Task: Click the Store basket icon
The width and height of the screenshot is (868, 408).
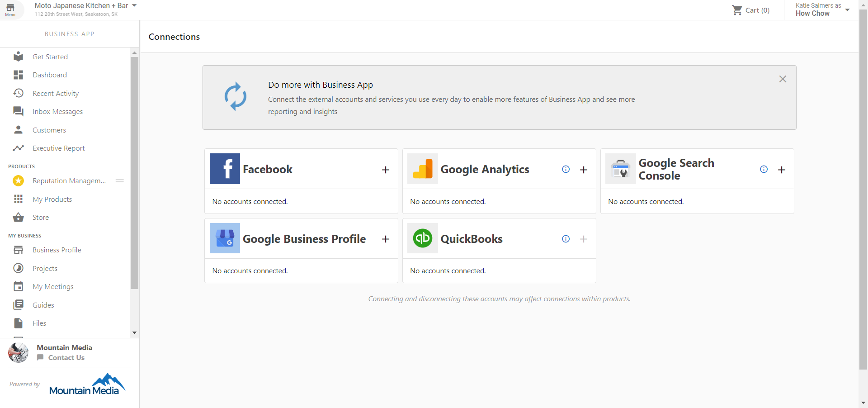Action: [18, 217]
